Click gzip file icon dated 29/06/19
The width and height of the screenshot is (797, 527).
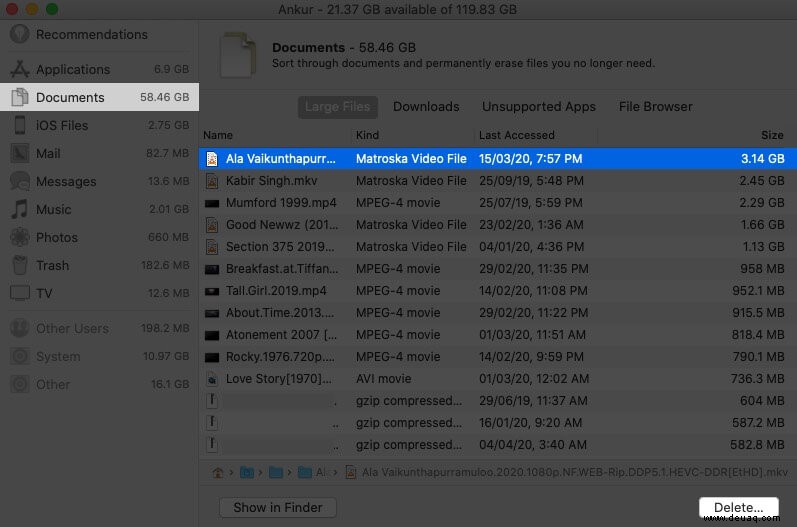click(x=212, y=401)
